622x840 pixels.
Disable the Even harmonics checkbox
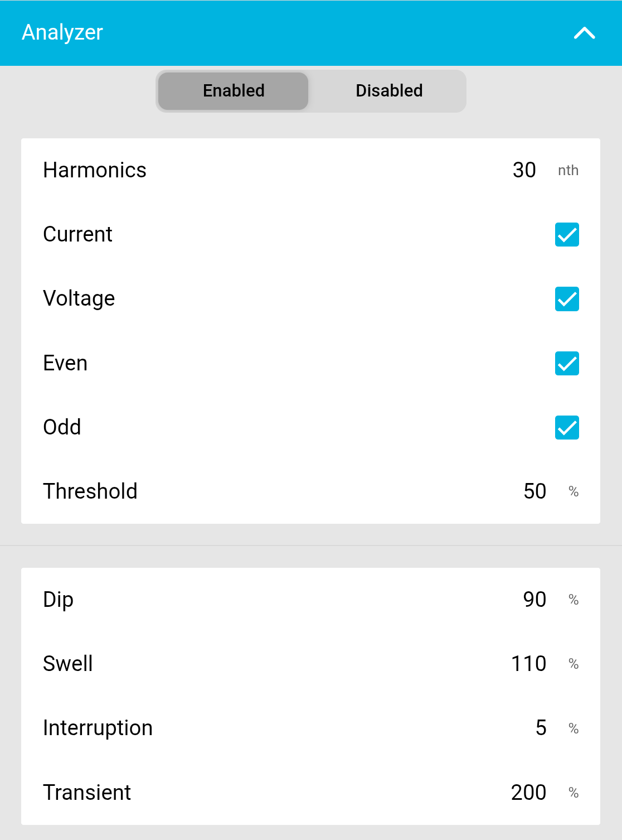pyautogui.click(x=567, y=363)
